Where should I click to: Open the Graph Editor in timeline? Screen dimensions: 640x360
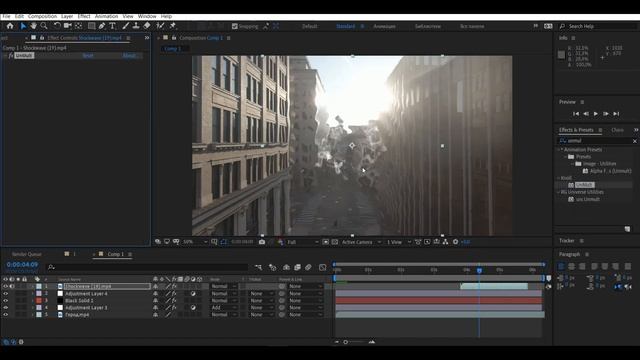coord(322,267)
